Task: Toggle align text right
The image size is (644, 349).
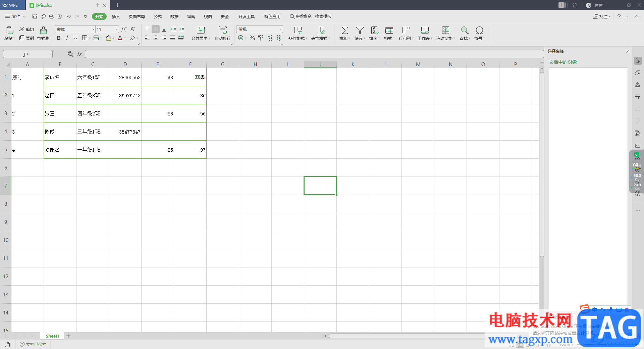Action: (164, 38)
